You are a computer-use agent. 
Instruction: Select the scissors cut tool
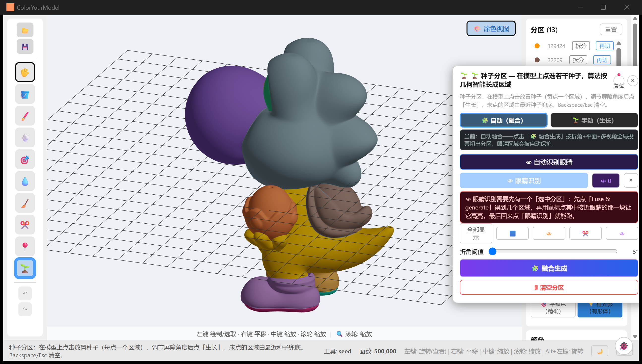point(25,225)
